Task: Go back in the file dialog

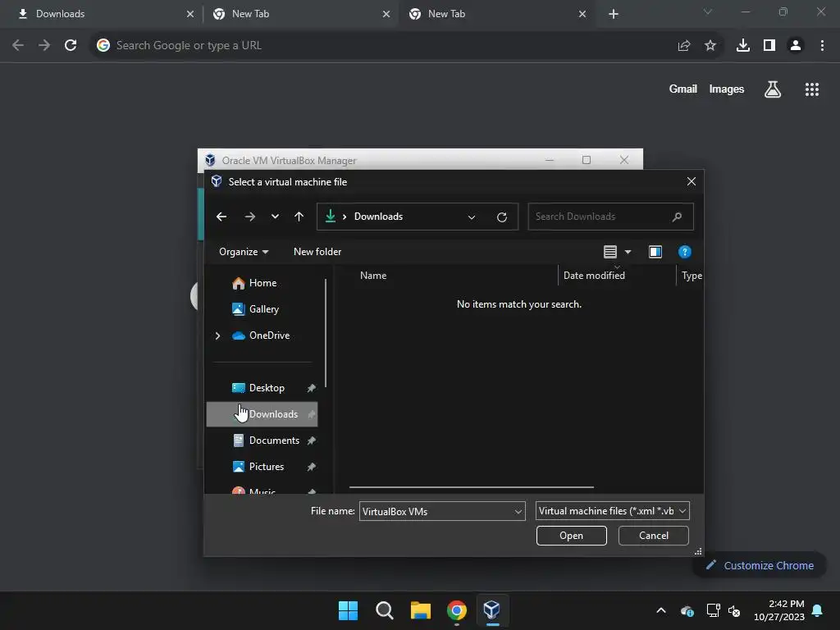Action: click(x=221, y=217)
